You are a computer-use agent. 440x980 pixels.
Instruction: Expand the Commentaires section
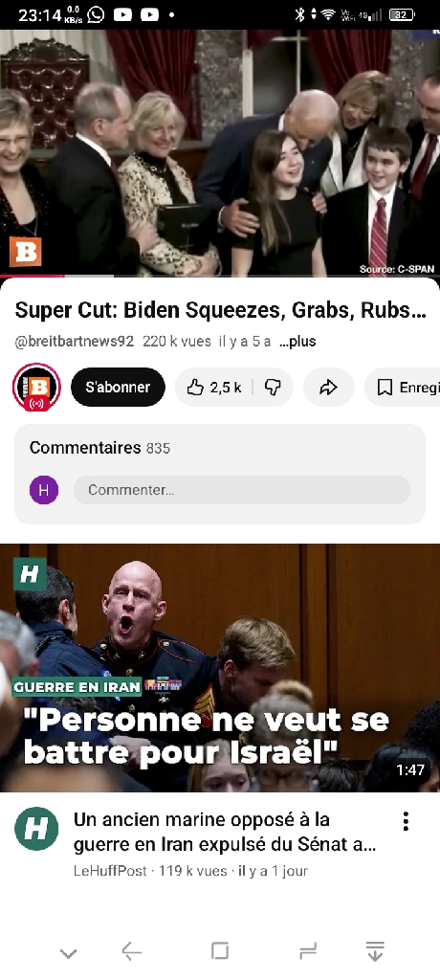click(220, 474)
